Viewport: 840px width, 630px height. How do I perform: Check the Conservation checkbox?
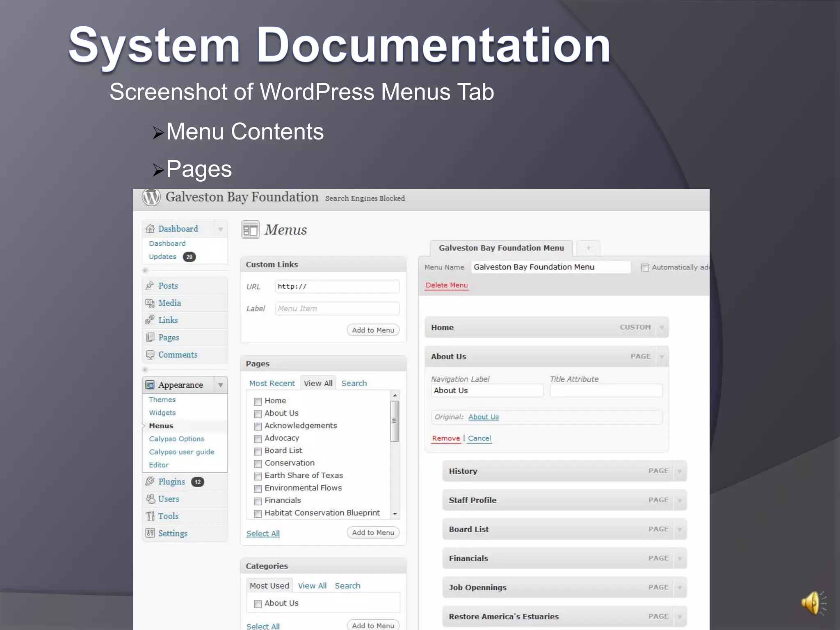coord(258,463)
